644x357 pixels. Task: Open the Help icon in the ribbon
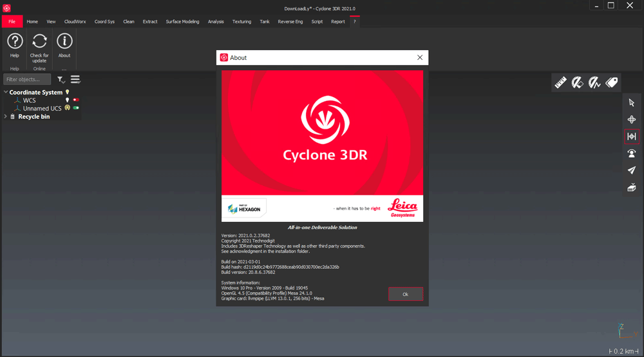coord(15,41)
